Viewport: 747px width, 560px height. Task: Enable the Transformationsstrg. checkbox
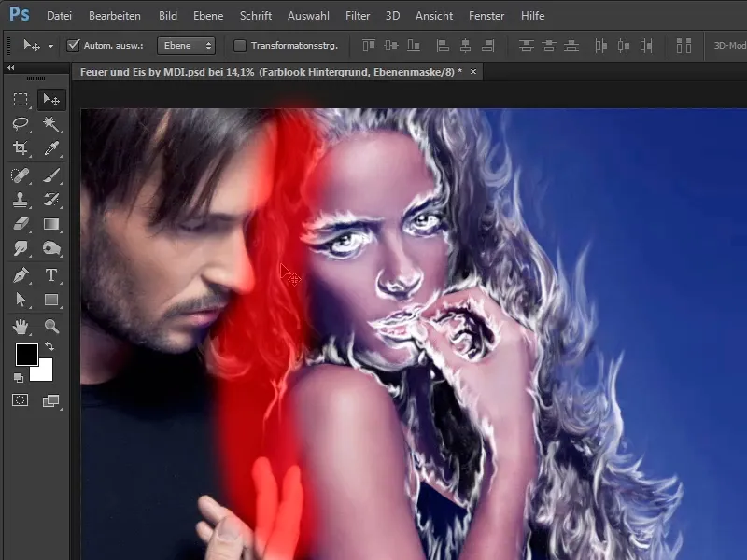click(x=240, y=46)
